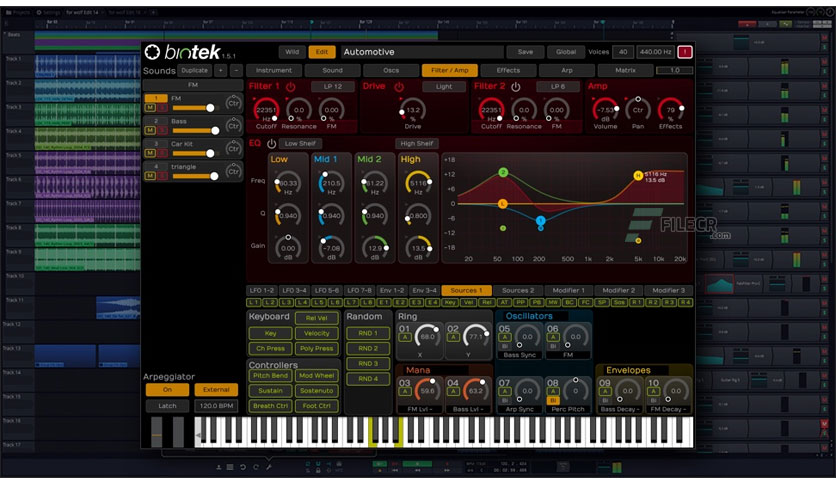This screenshot has height=484, width=836.
Task: Toggle the Arpeggiator External sync button
Action: click(216, 390)
